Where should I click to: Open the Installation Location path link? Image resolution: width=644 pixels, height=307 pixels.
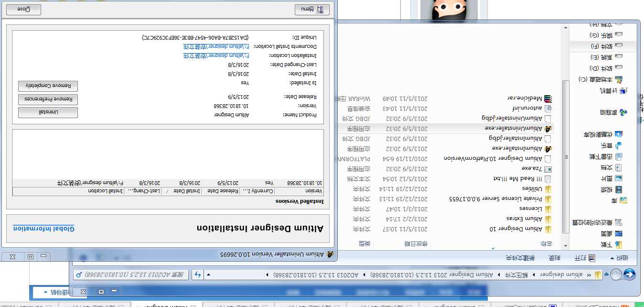click(216, 55)
